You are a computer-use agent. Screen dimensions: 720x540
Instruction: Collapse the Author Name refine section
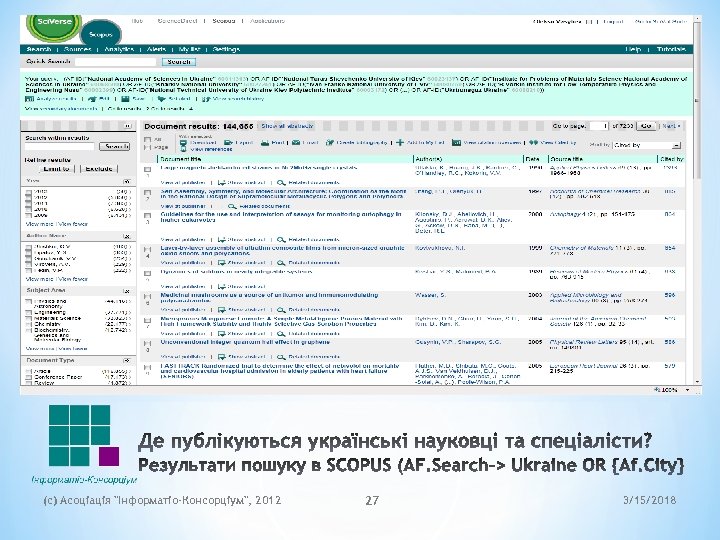tap(127, 236)
